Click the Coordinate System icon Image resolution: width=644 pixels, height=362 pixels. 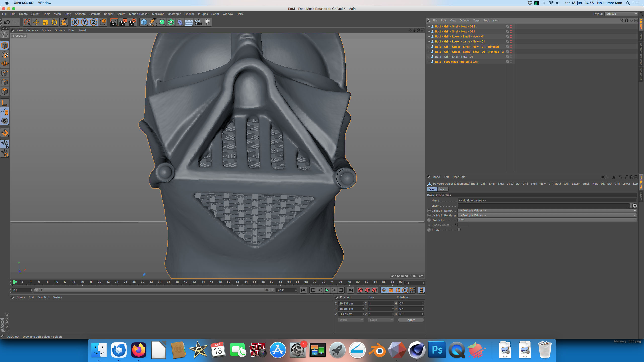click(103, 22)
